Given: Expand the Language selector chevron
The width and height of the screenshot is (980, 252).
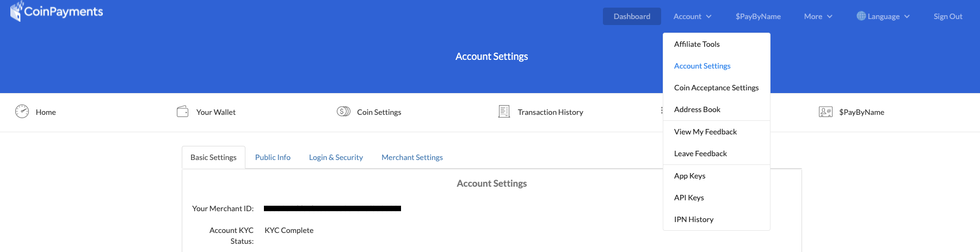Looking at the screenshot, I should [907, 16].
